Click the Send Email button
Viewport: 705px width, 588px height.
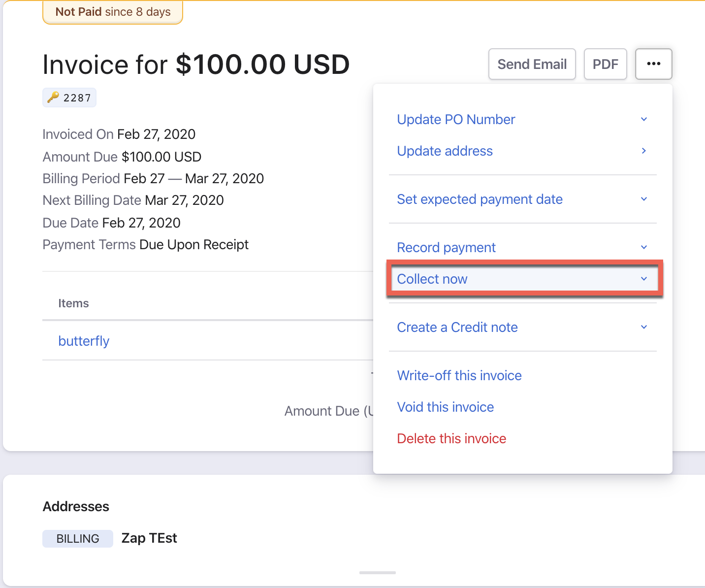pyautogui.click(x=532, y=64)
